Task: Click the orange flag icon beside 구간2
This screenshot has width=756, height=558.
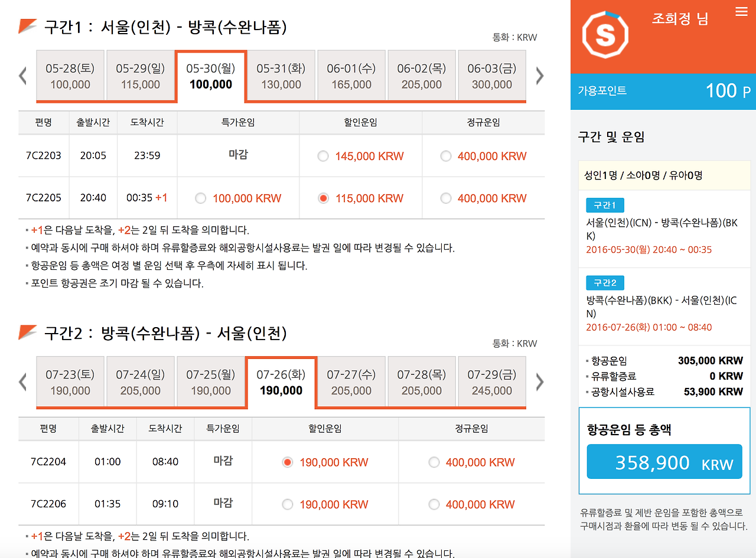Action: pos(24,332)
